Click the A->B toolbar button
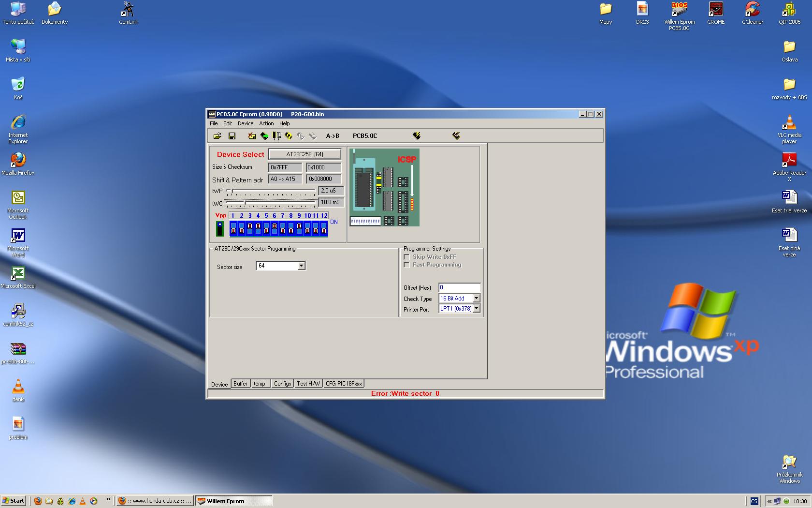The height and width of the screenshot is (508, 812). 333,136
